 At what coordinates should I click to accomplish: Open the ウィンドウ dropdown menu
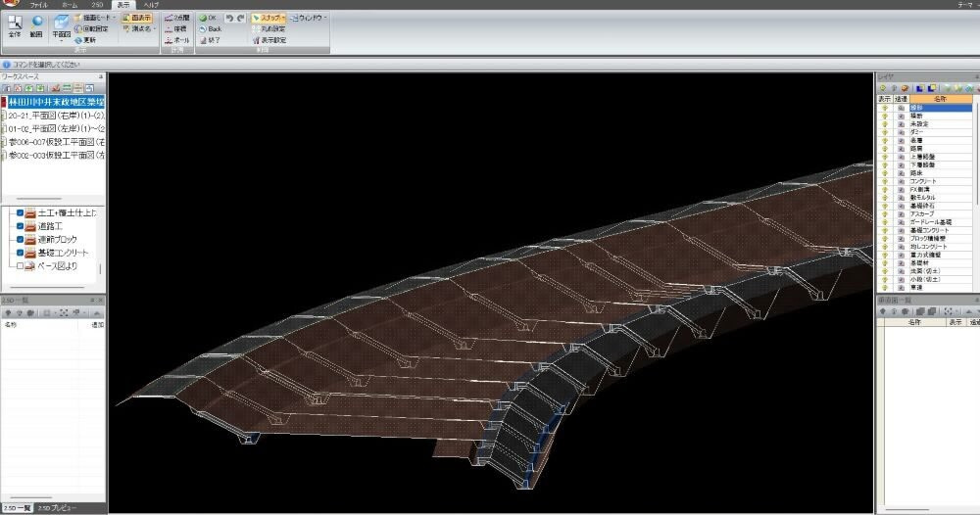[309, 18]
